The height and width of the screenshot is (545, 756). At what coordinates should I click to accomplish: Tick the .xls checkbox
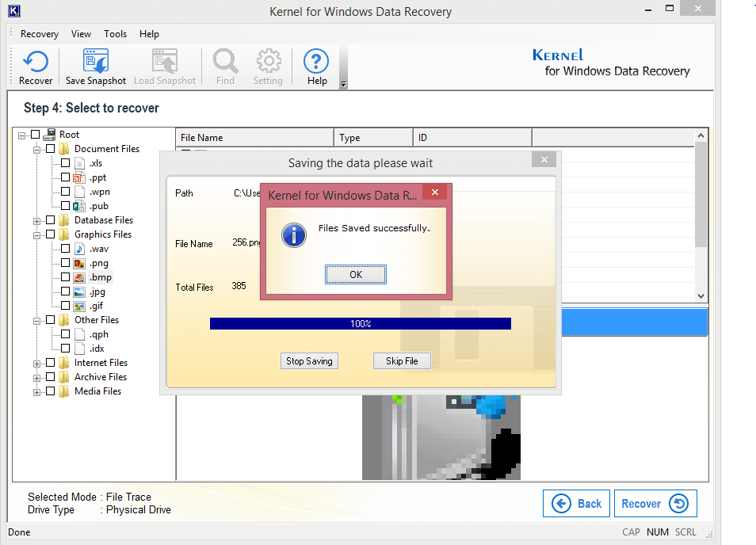click(66, 163)
